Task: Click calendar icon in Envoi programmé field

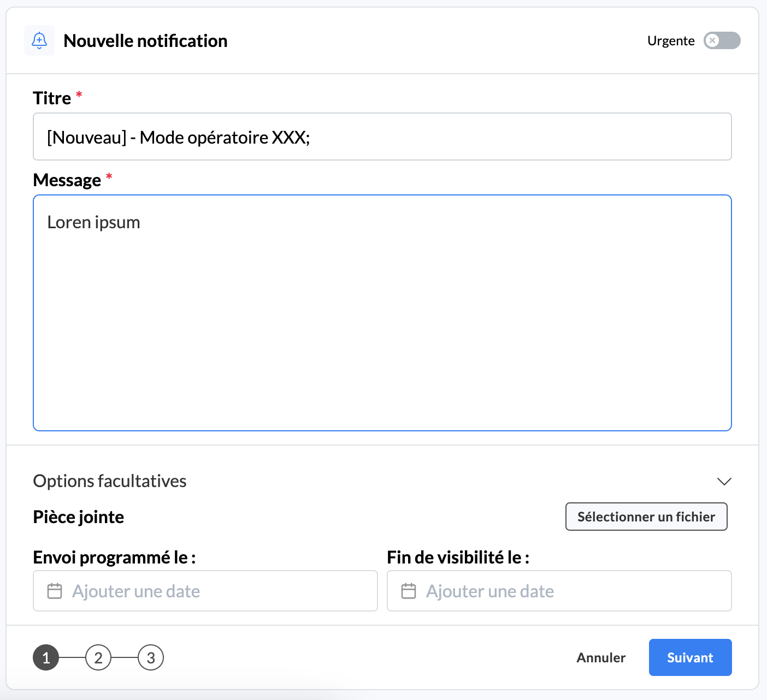Action: pyautogui.click(x=55, y=591)
